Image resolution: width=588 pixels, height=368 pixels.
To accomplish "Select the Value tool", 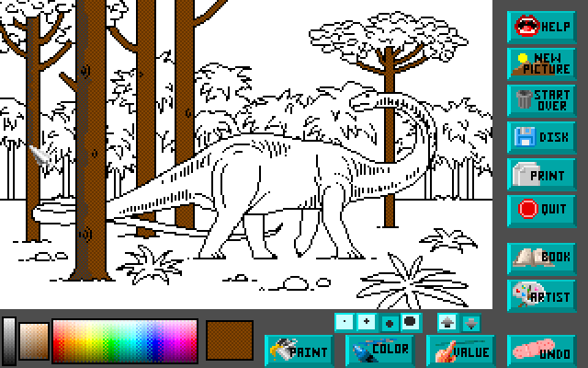I will [459, 351].
